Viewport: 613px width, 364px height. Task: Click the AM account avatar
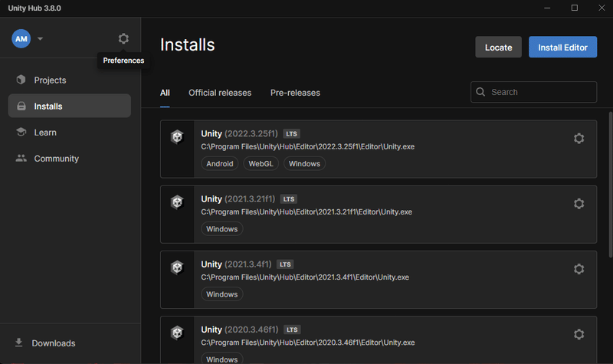click(21, 39)
